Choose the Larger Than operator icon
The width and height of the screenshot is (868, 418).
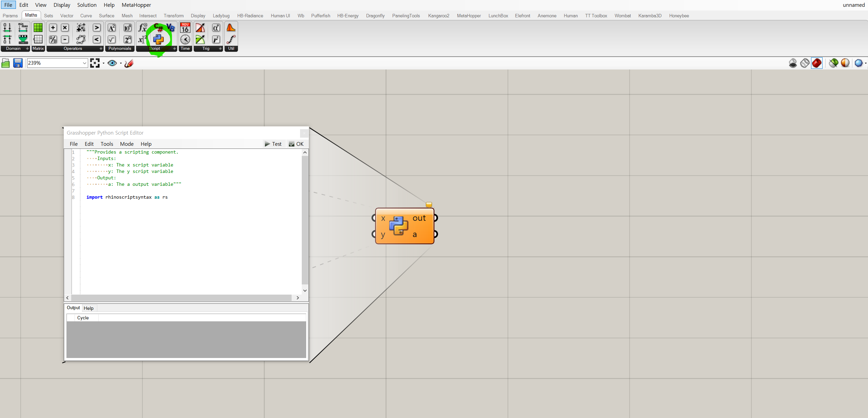97,27
